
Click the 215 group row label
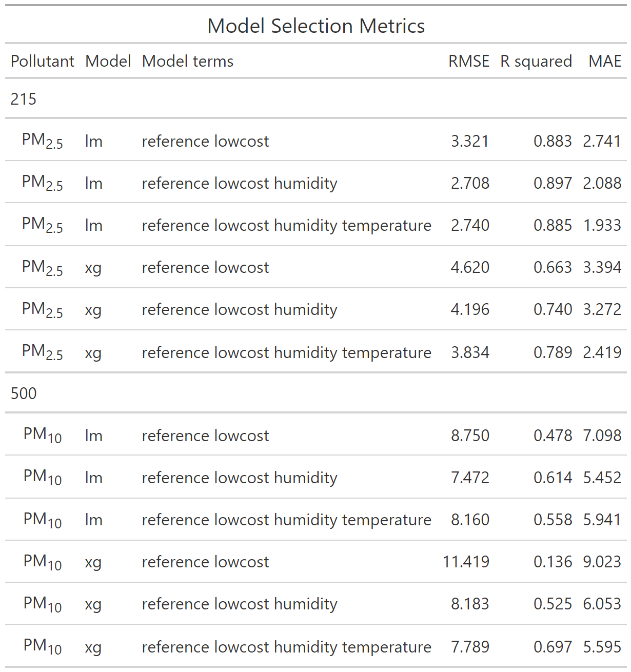click(x=24, y=98)
